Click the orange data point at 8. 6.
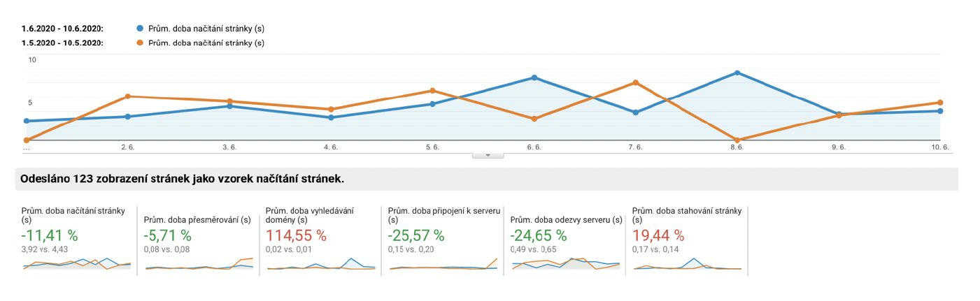The image size is (980, 301). click(x=737, y=140)
